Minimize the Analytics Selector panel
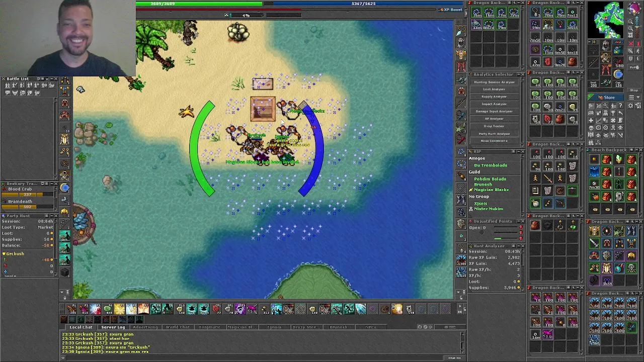Screen dimensions: 644x362 coord(518,74)
